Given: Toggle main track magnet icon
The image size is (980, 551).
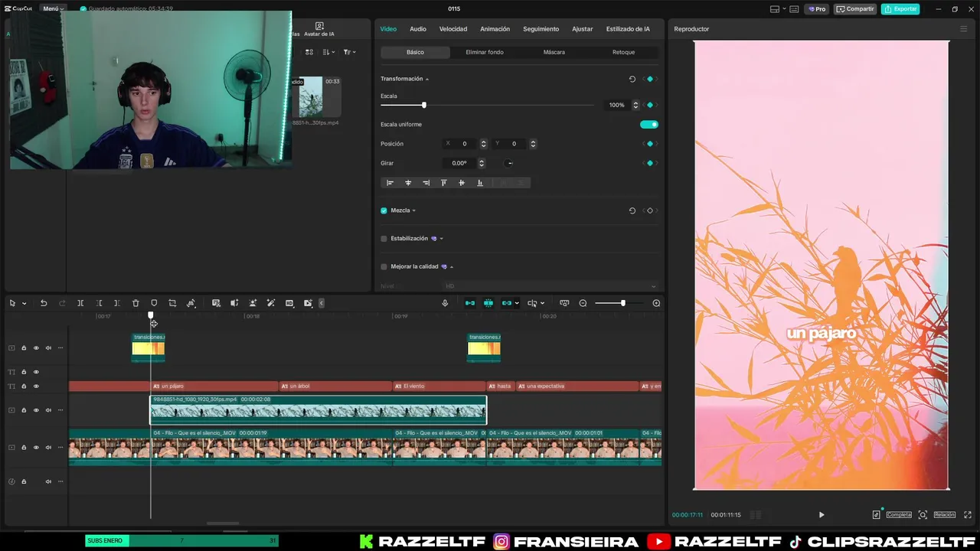Looking at the screenshot, I should [470, 303].
